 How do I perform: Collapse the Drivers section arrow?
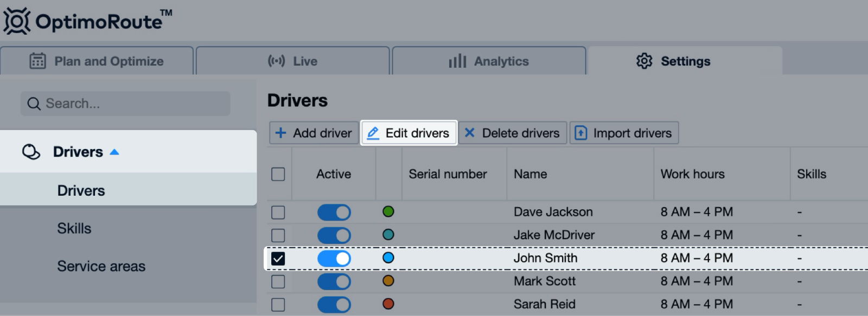click(114, 152)
